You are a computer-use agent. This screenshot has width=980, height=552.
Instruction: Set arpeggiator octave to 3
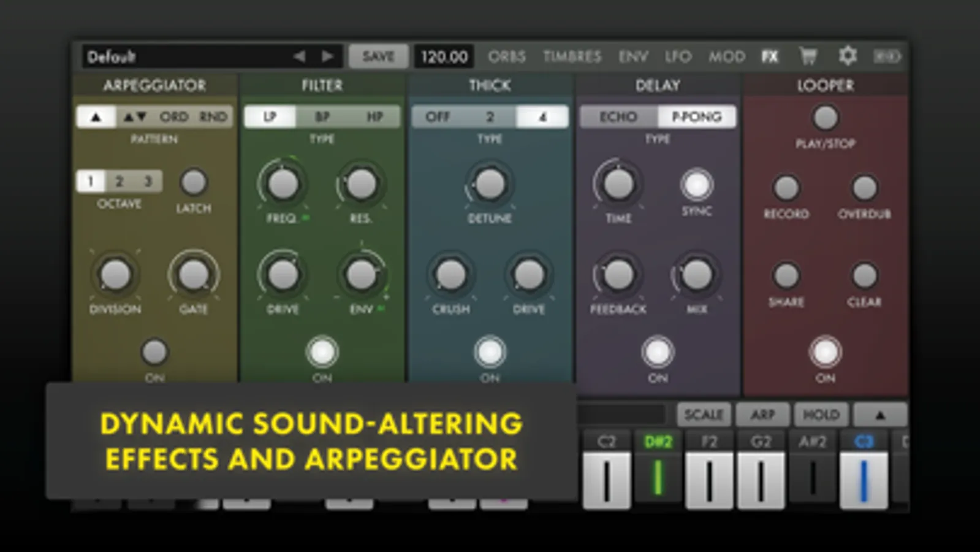coord(148,182)
